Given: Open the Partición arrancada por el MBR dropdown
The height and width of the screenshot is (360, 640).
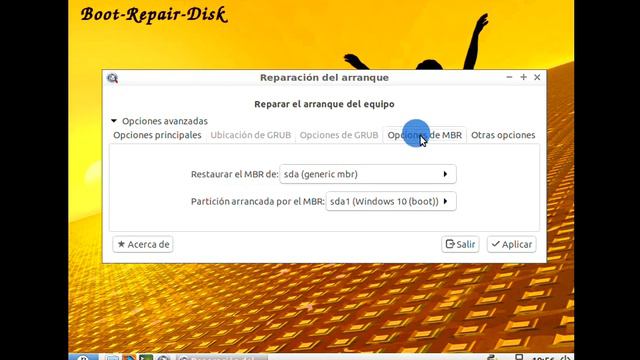Looking at the screenshot, I should 391,201.
